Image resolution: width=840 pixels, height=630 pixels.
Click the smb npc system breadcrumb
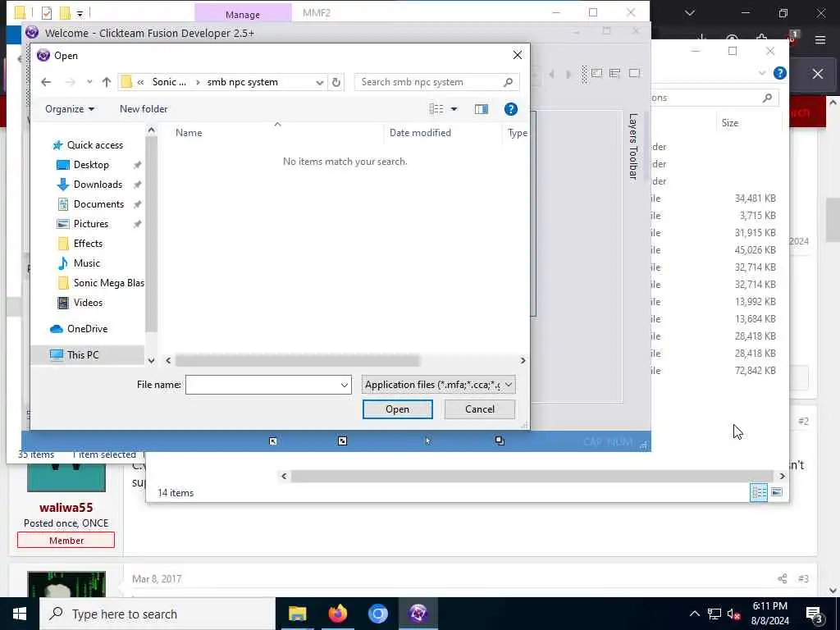pos(243,82)
